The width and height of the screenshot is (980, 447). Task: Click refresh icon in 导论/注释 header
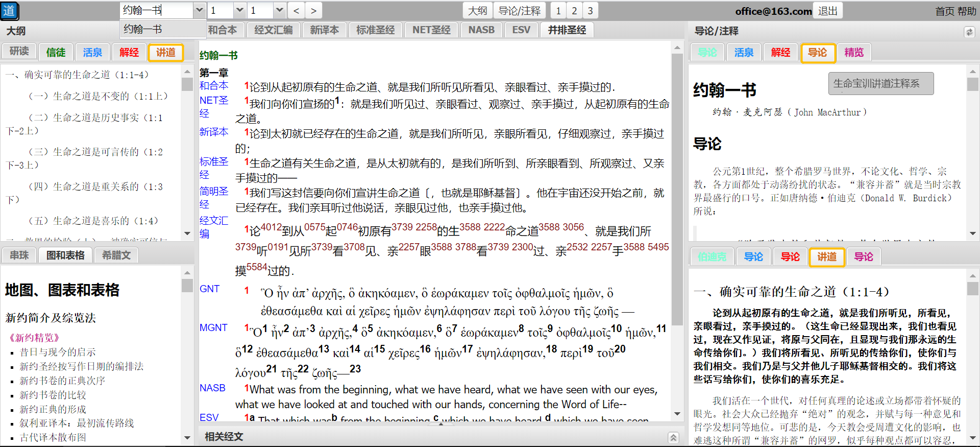coord(969,32)
